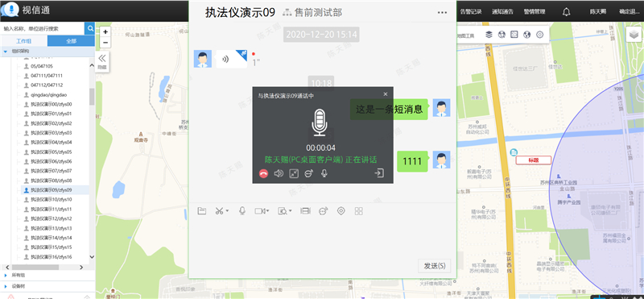This screenshot has height=299, width=644.
Task: Click the video camera icon in chat toolbar
Action: tap(259, 211)
